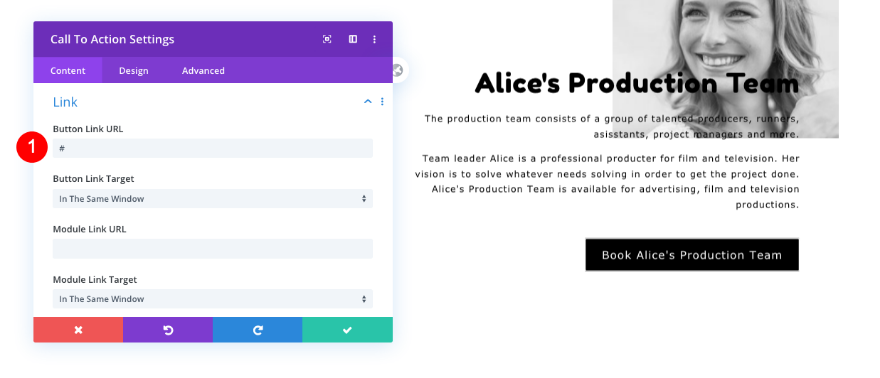
Task: Save changes with the green checkmark
Action: pyautogui.click(x=347, y=330)
